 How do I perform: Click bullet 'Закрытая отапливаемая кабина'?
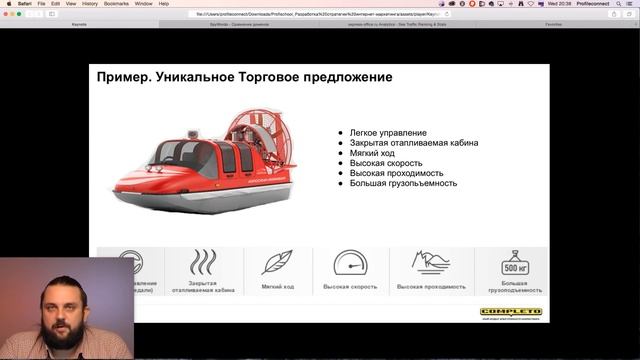click(414, 143)
